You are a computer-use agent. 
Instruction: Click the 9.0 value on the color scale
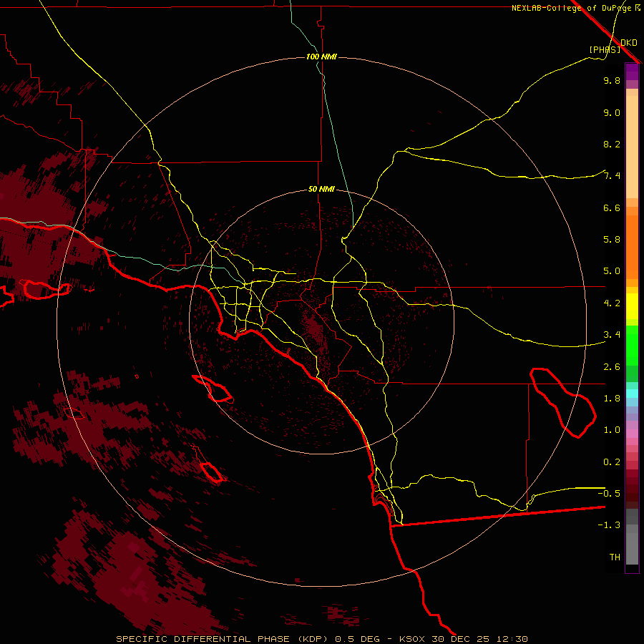pos(612,112)
